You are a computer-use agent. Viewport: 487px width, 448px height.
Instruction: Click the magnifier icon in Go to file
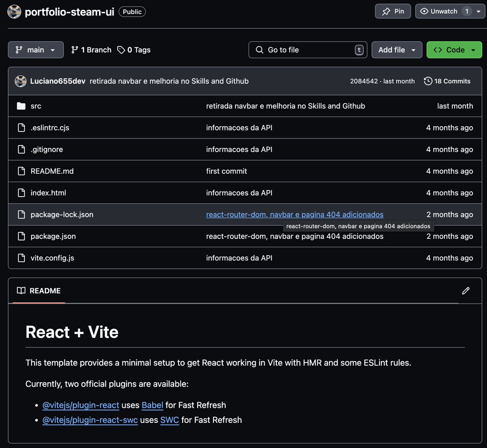coord(259,50)
